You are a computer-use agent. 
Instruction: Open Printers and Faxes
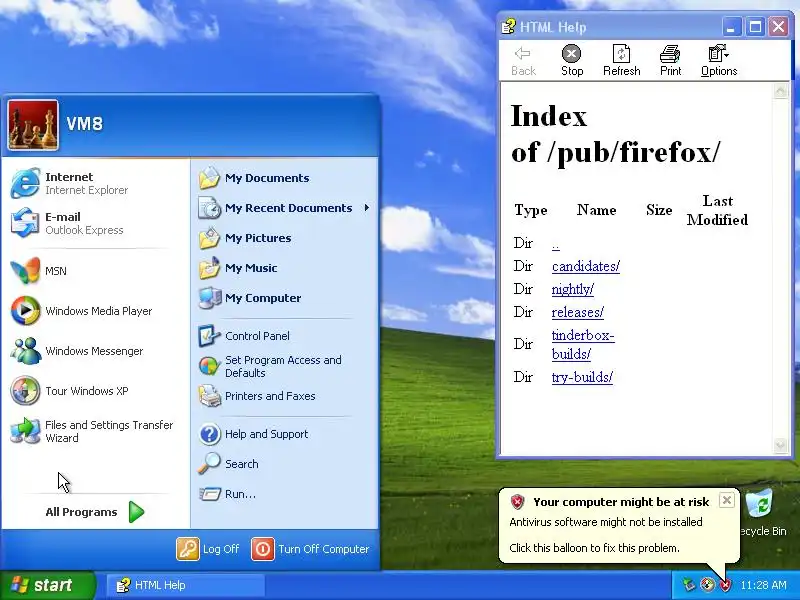285,396
